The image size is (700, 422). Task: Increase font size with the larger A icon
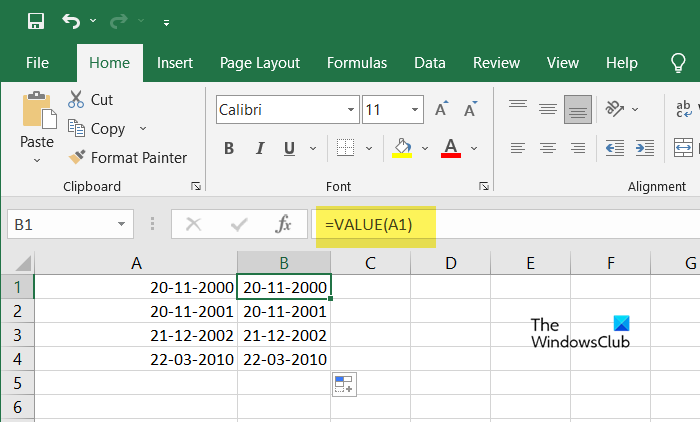[x=441, y=109]
